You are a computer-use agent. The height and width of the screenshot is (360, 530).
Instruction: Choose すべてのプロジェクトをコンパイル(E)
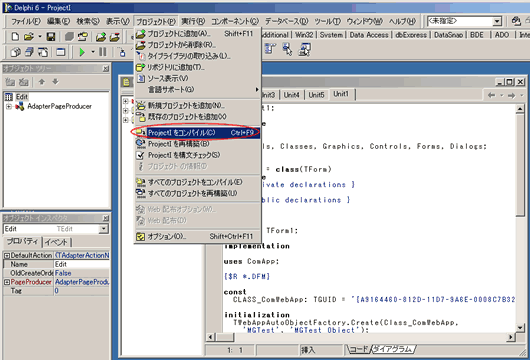(197, 182)
